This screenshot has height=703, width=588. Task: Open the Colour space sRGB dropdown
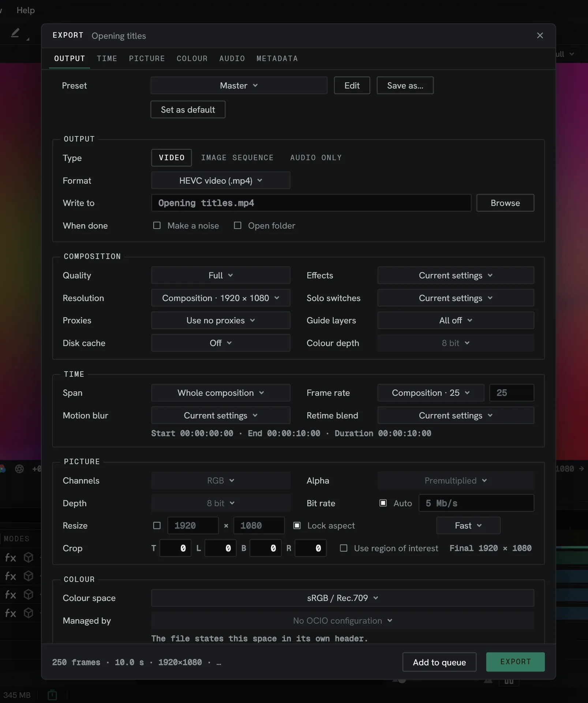coord(343,598)
